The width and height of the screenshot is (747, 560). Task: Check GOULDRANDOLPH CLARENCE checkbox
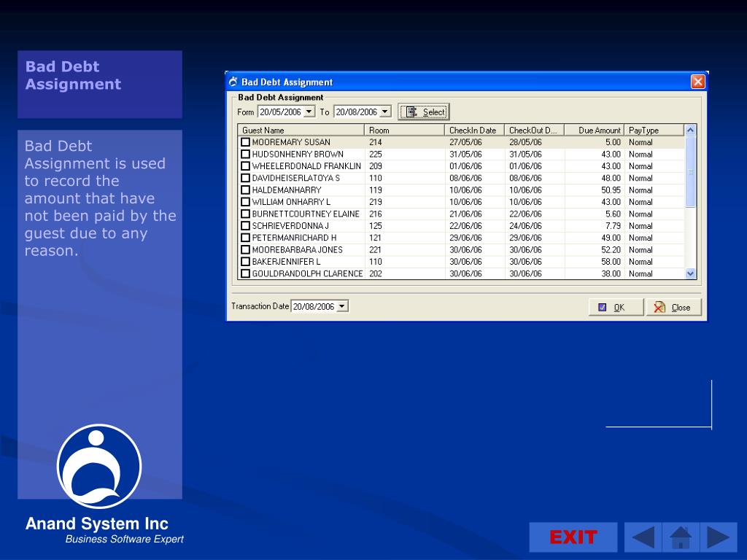click(245, 273)
